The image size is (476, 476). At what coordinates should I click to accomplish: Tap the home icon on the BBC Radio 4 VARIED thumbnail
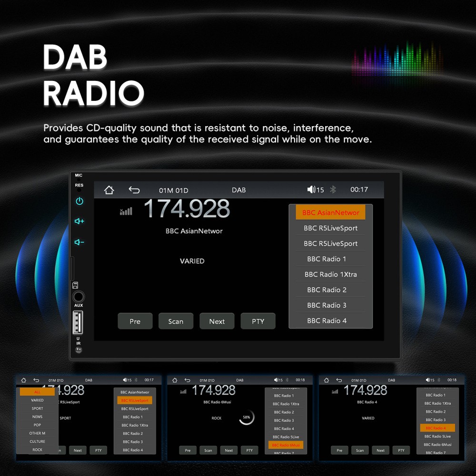click(x=327, y=380)
